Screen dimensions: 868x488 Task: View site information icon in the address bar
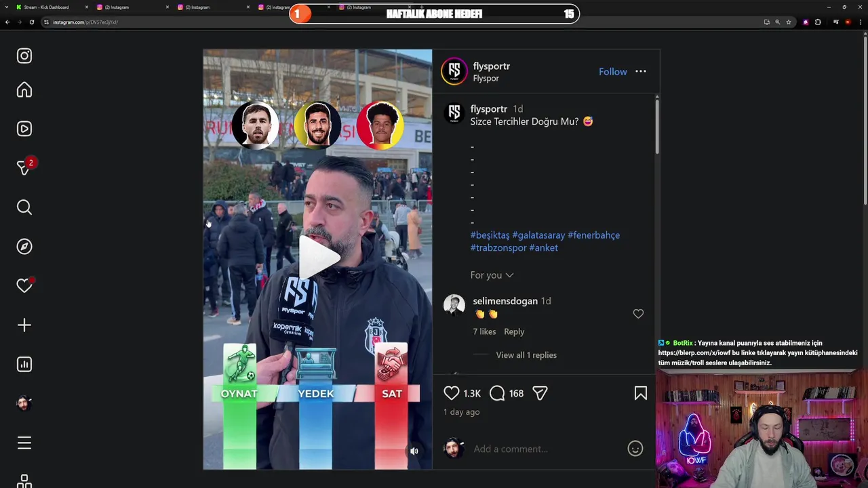click(46, 22)
